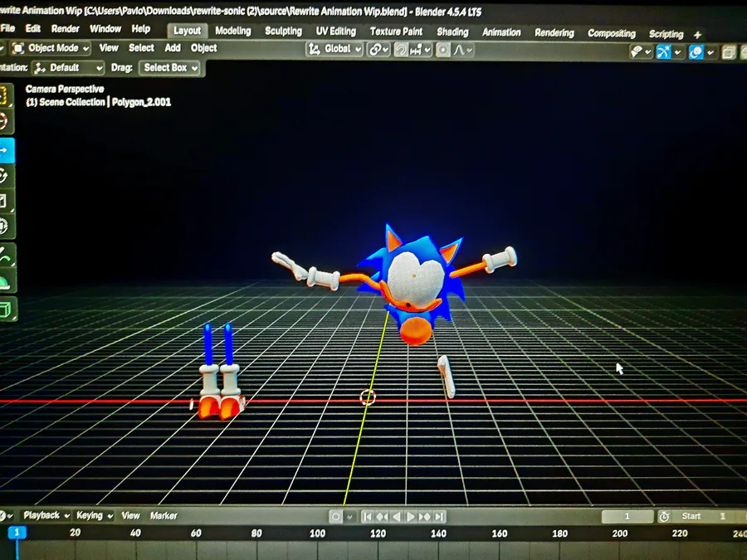Open the Playback popover in timeline

46,515
